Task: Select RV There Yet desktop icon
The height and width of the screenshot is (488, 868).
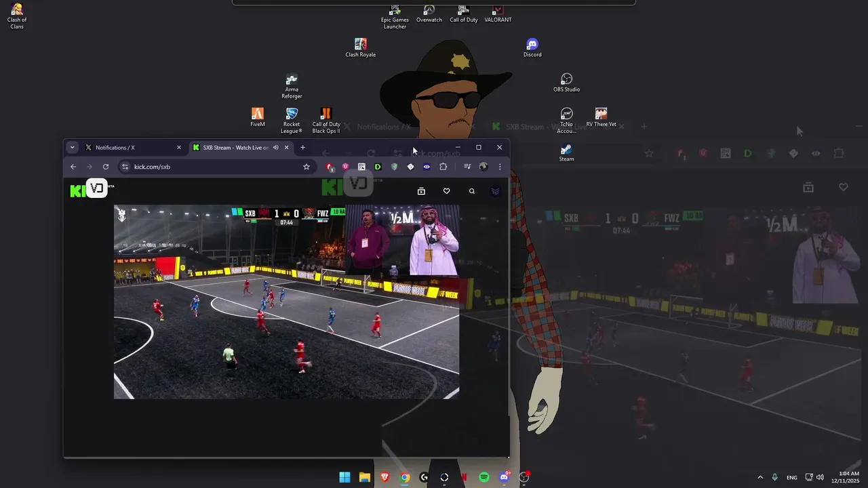Action: (601, 117)
